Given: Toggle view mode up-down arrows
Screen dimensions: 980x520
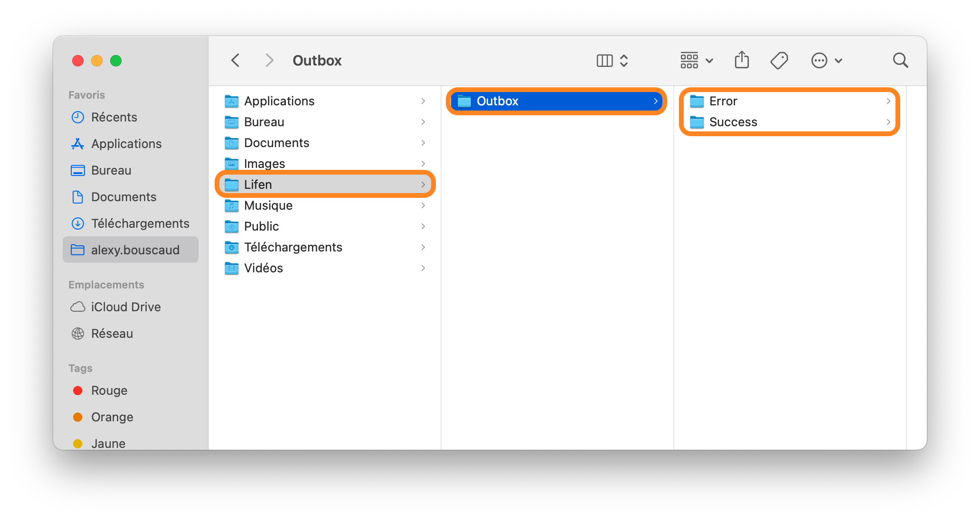Looking at the screenshot, I should coord(624,61).
